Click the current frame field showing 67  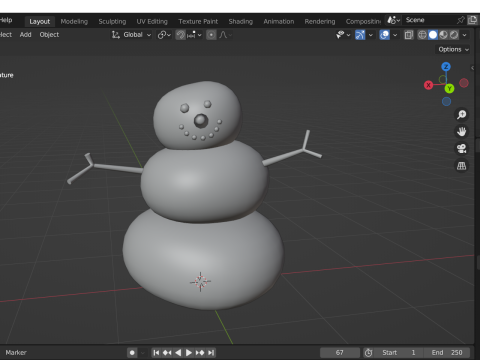pyautogui.click(x=340, y=353)
